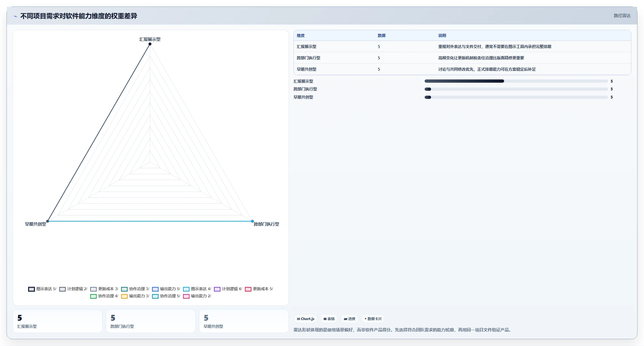Click the 数据卡片 chip
Screen dimensions: 644x346
(x=373, y=319)
